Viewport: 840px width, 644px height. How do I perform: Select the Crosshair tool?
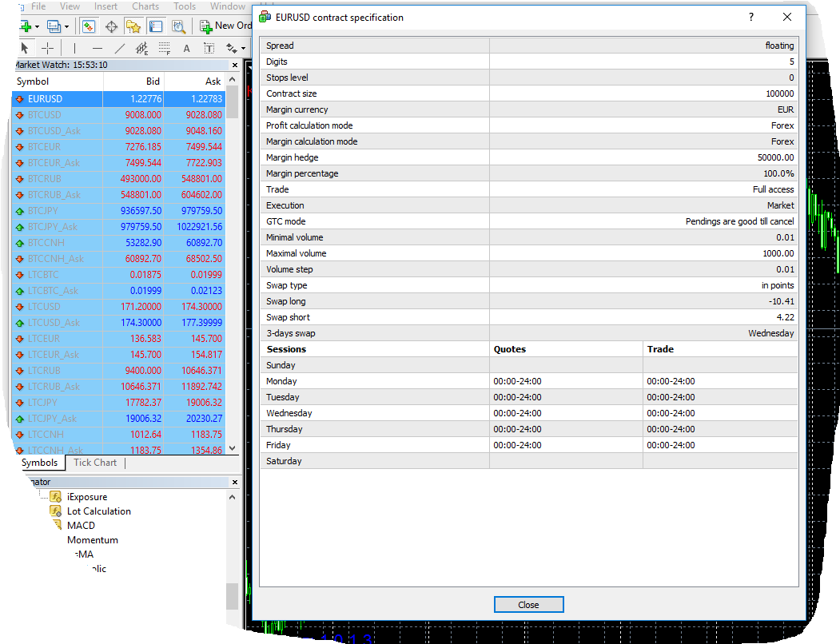pos(48,49)
